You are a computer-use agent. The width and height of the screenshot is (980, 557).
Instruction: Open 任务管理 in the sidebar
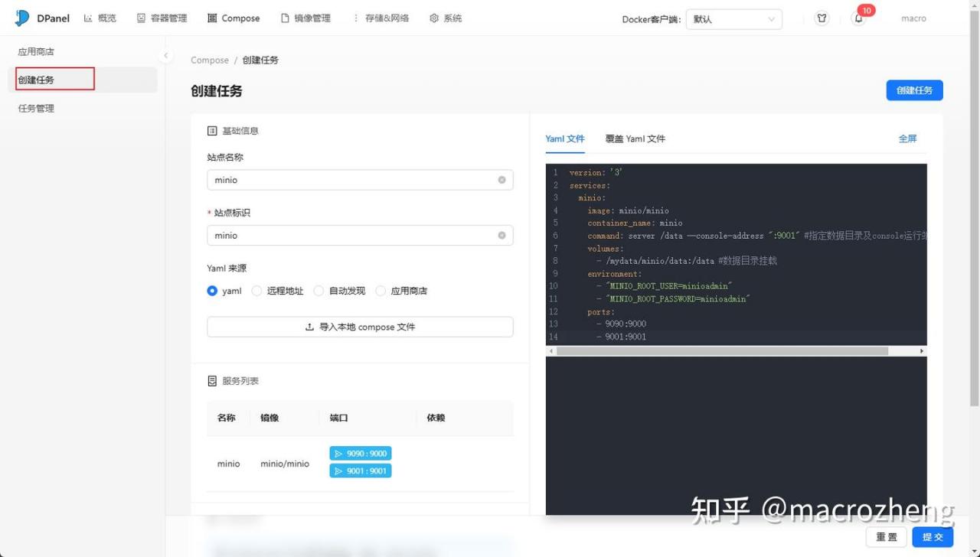36,109
